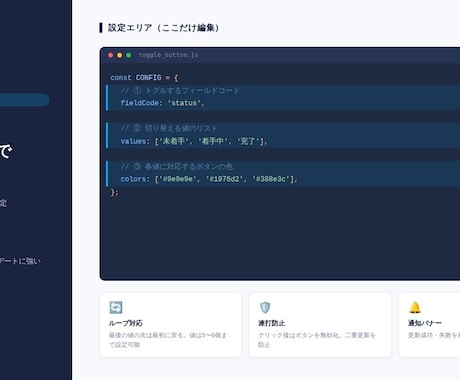This screenshot has height=380, width=460.
Task: Click the red dot in code window header
Action: (x=111, y=55)
